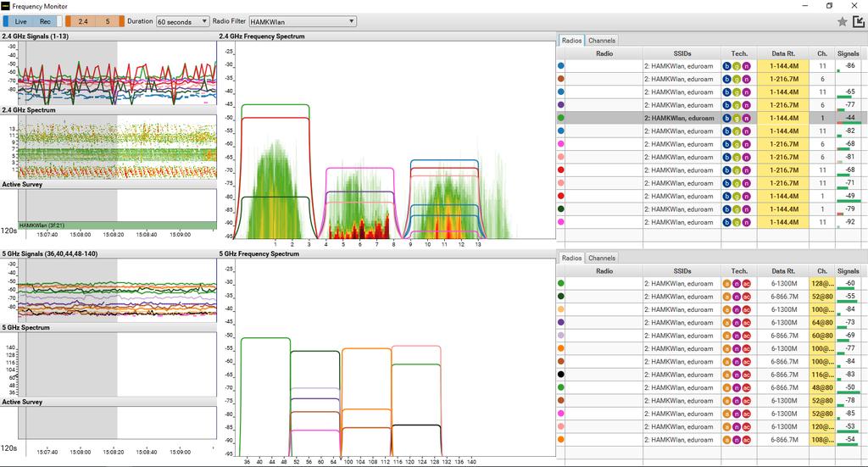This screenshot has width=868, height=467.
Task: Click the 'g' tech icon in the -65 signal row
Action: pos(737,92)
